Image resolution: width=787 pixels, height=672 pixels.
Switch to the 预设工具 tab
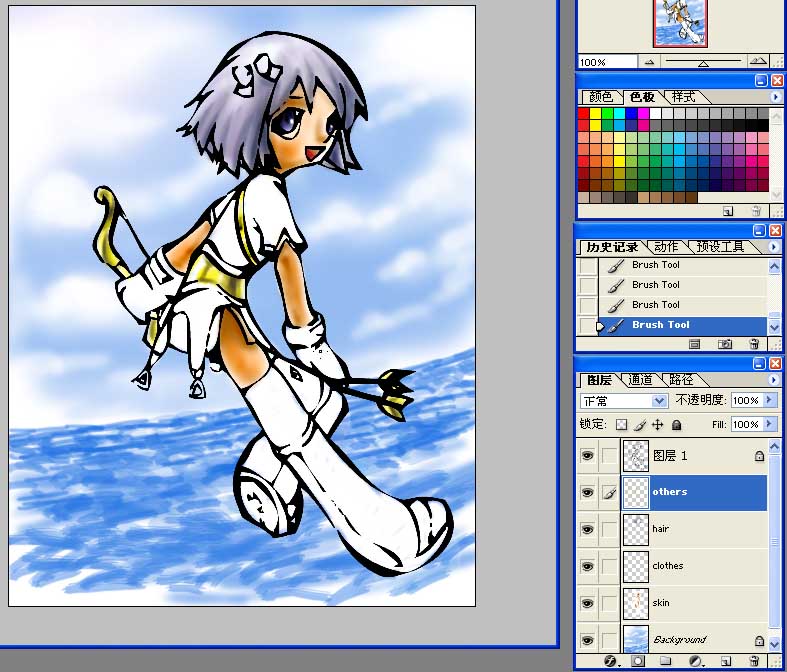720,246
